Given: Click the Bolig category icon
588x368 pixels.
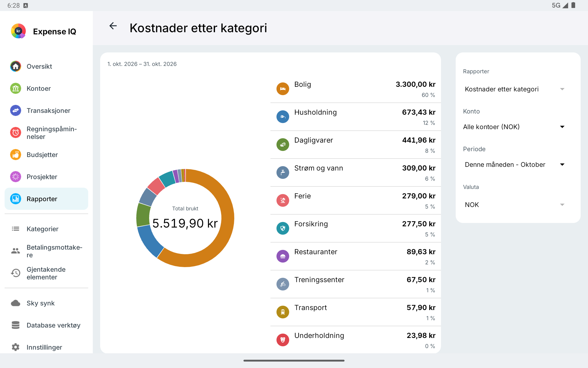Looking at the screenshot, I should (x=283, y=89).
